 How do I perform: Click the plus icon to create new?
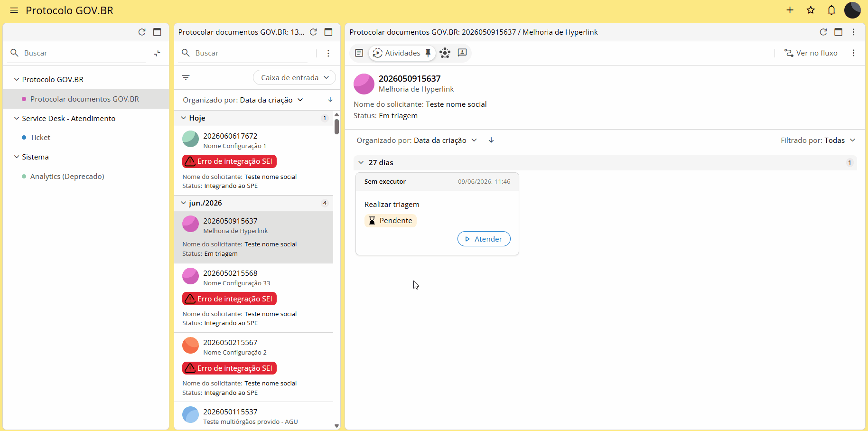point(790,10)
